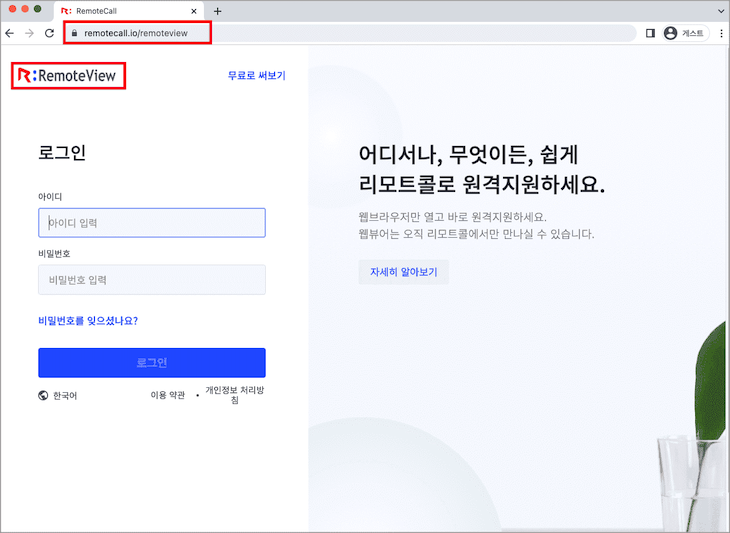Image resolution: width=730 pixels, height=533 pixels.
Task: Close the RemoteCall tab
Action: [x=194, y=11]
